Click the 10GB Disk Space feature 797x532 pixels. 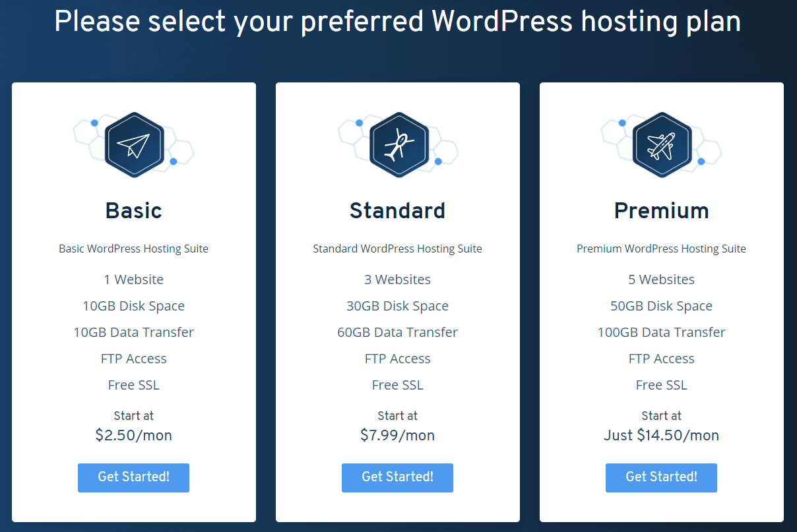coord(133,306)
